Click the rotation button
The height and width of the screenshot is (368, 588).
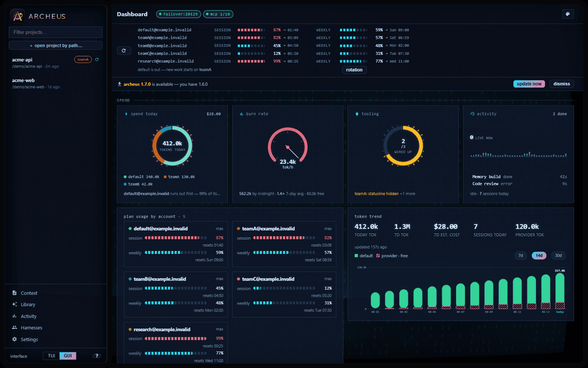[354, 70]
